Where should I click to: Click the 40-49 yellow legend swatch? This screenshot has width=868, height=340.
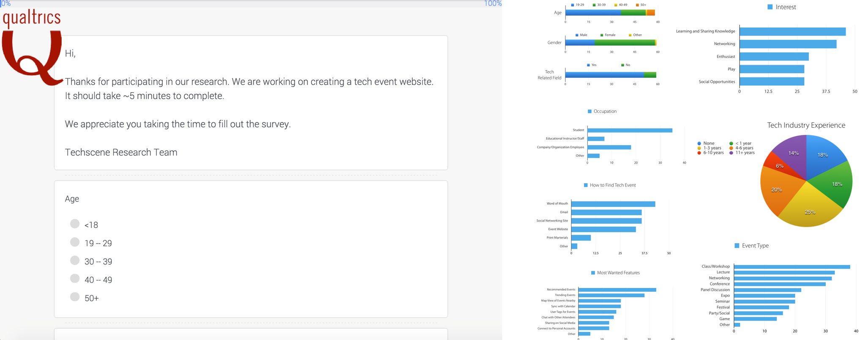coord(616,5)
